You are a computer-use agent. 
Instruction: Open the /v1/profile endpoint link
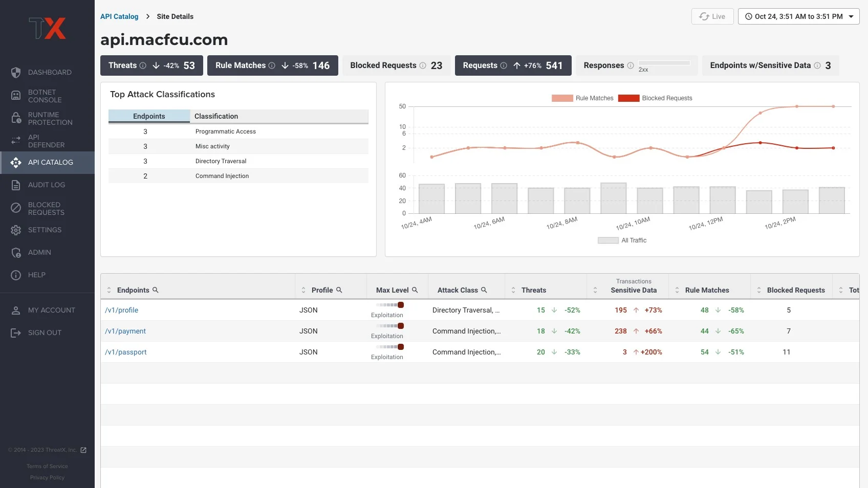(121, 310)
